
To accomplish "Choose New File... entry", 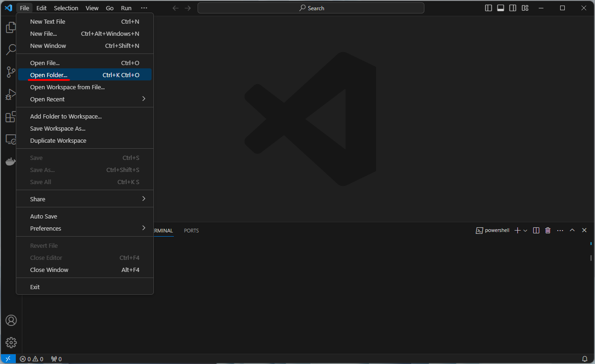I will pos(85,33).
